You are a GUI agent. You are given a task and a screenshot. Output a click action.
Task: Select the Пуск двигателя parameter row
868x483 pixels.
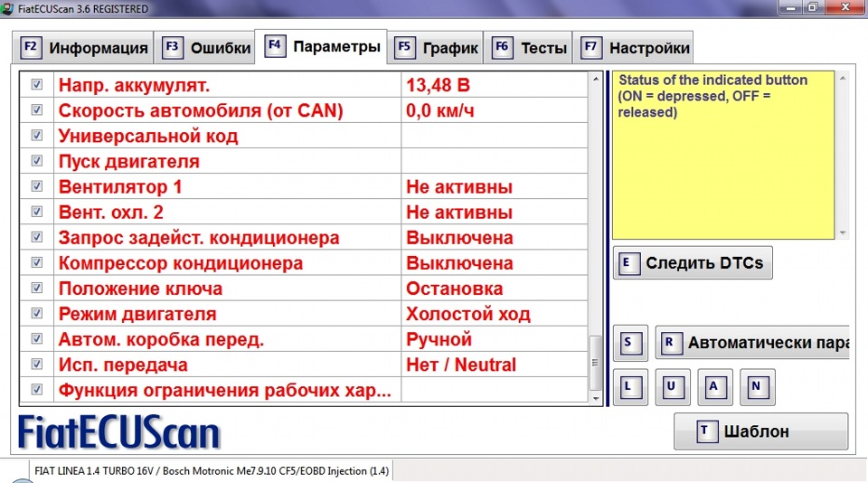coord(304,161)
